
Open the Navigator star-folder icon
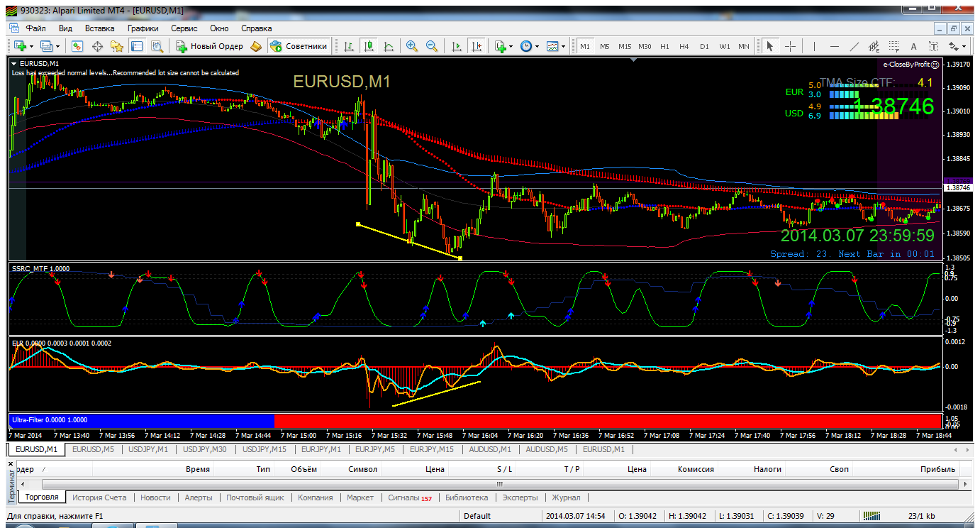click(117, 46)
